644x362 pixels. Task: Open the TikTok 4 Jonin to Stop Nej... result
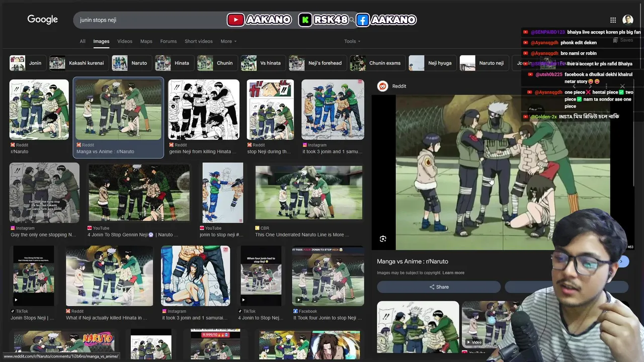tap(261, 276)
